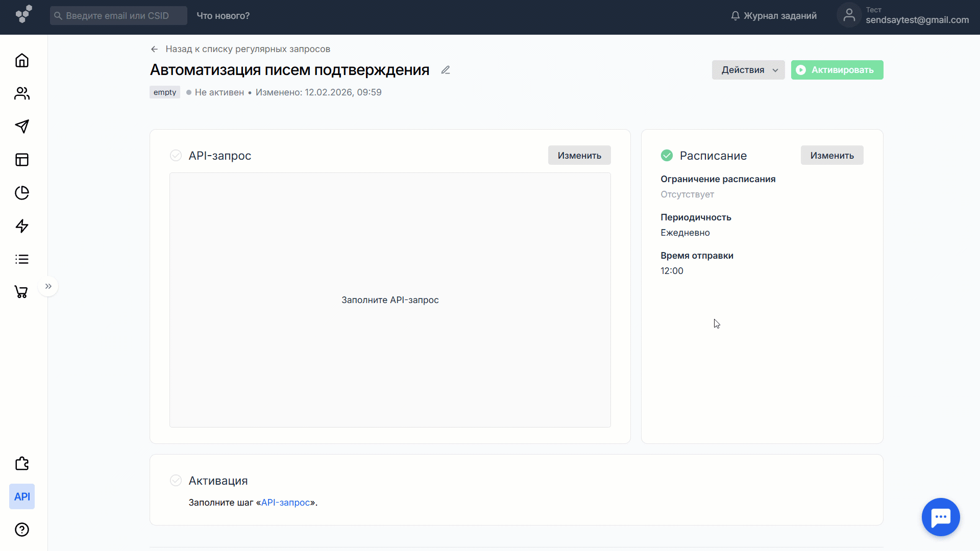Screen dimensions: 980x551
Task: Open the campaigns send icon in sidebar
Action: 22,126
